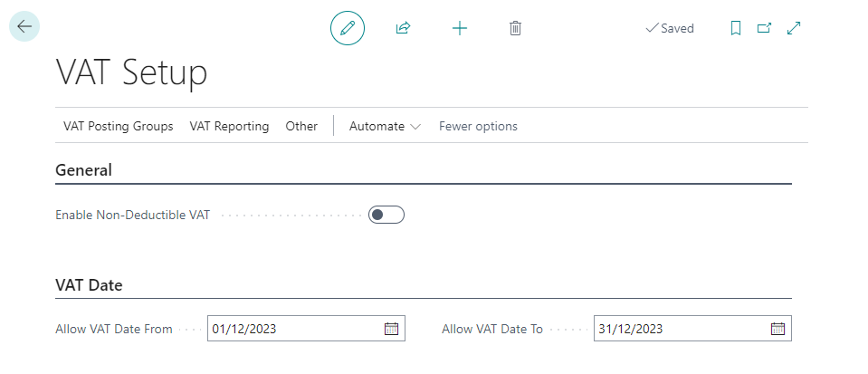Click the pencil edit icon

[x=348, y=28]
